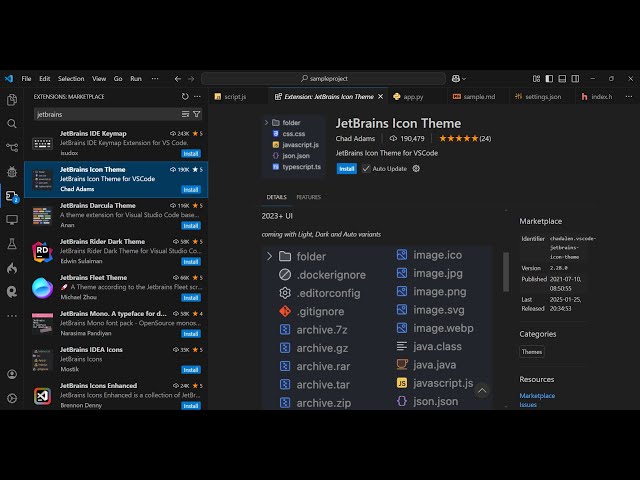Open Run and Debug view
This screenshot has width=640, height=480.
click(x=12, y=172)
